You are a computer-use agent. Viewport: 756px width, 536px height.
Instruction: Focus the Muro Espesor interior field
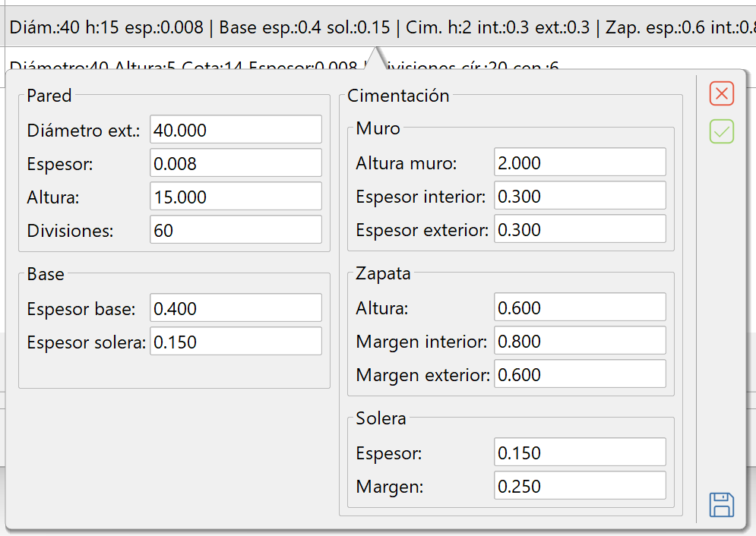579,196
